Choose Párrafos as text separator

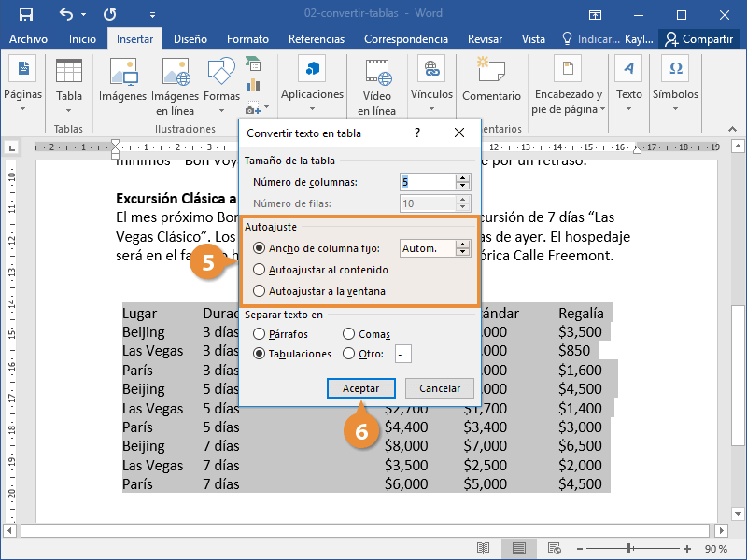259,334
